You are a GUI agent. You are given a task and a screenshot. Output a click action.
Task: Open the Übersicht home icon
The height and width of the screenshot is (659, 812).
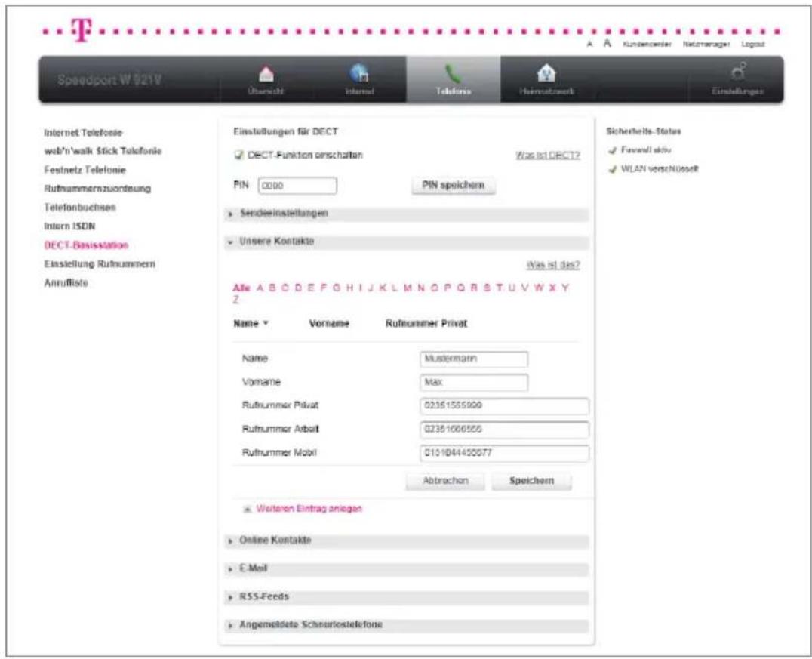click(x=266, y=74)
